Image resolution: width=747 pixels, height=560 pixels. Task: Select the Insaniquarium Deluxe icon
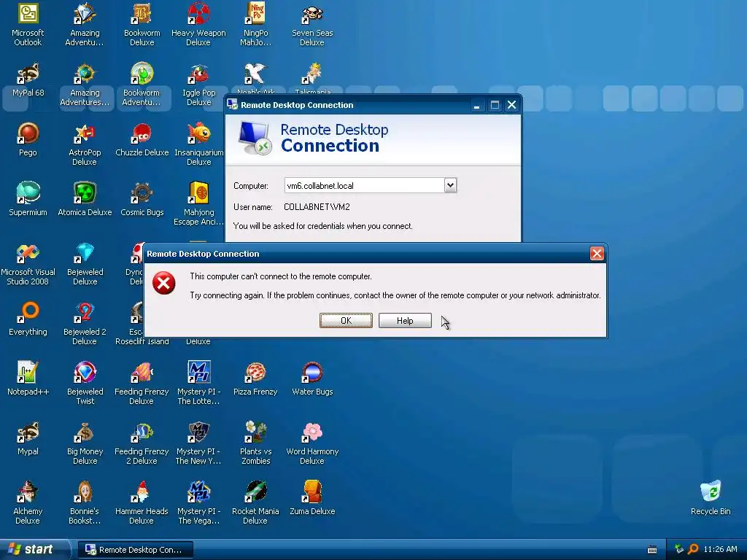pos(198,144)
